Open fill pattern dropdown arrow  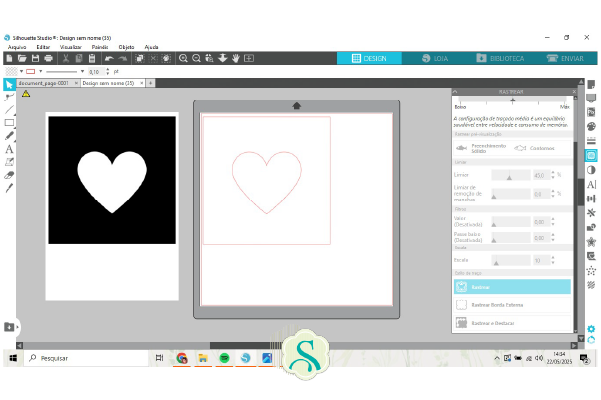(21, 71)
